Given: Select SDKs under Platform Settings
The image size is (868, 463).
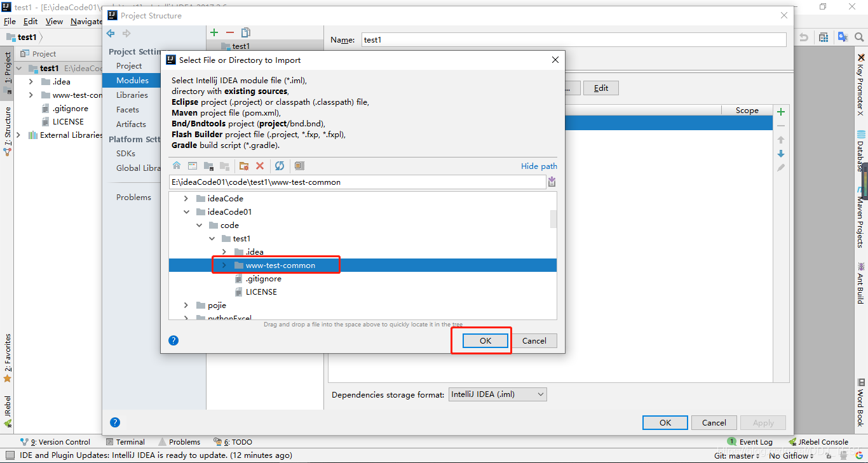Looking at the screenshot, I should [126, 154].
